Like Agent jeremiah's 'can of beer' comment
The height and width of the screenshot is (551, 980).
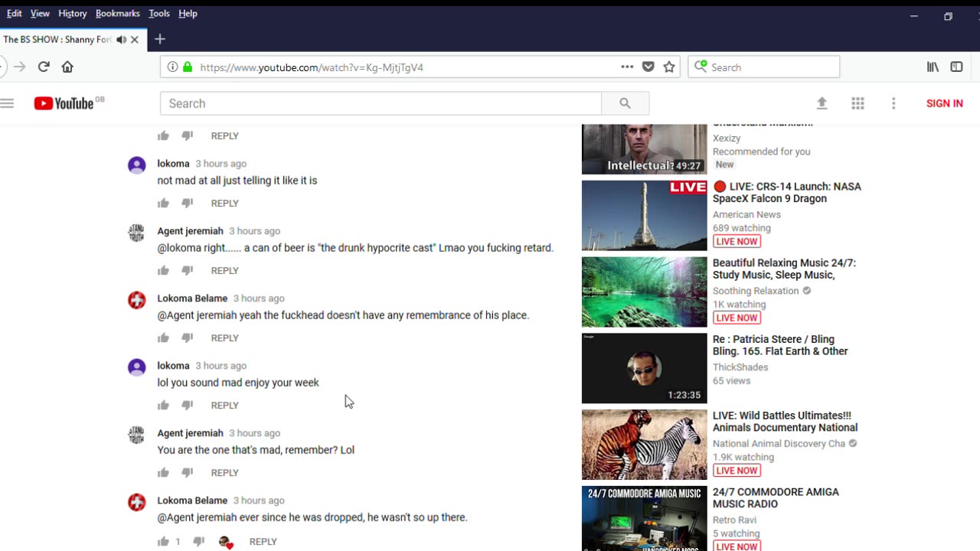pyautogui.click(x=163, y=270)
